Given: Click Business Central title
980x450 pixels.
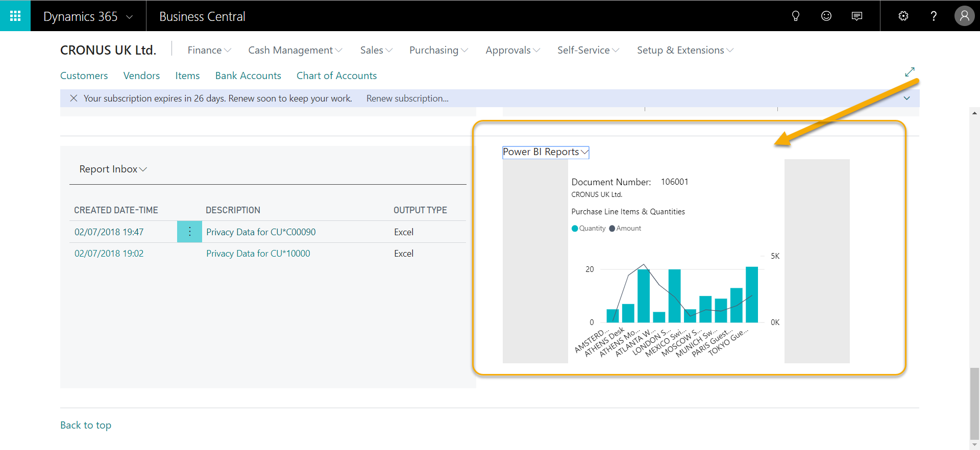Looking at the screenshot, I should point(202,16).
